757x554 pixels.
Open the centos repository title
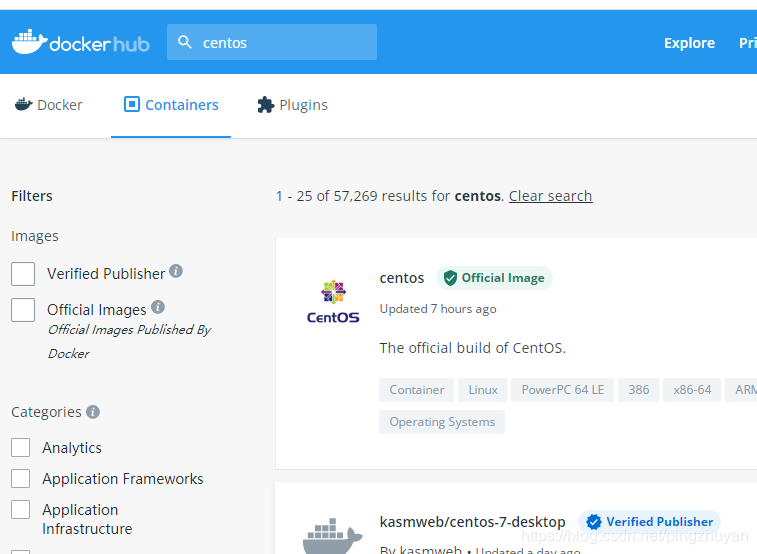(x=402, y=278)
